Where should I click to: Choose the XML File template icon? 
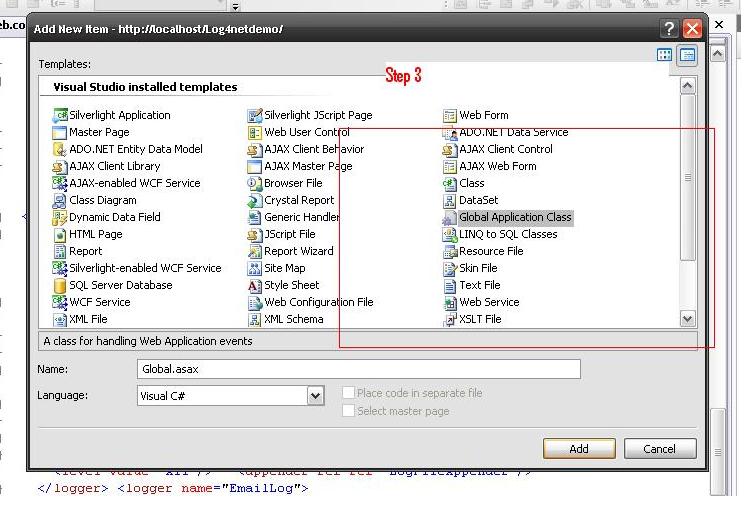coord(60,319)
